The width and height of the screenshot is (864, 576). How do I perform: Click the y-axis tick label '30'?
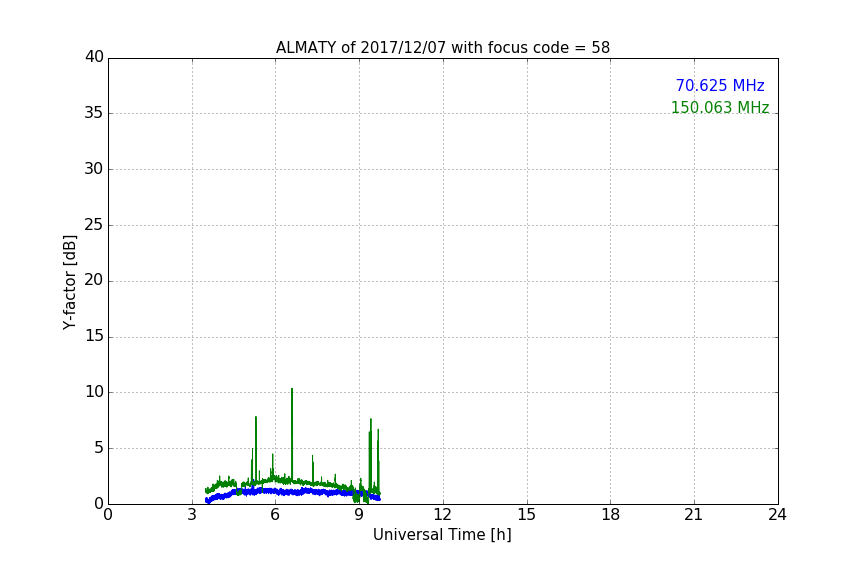point(94,169)
